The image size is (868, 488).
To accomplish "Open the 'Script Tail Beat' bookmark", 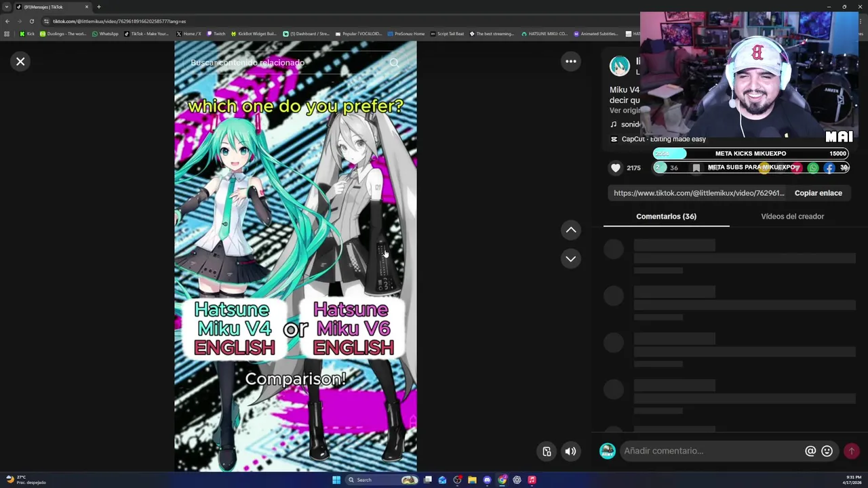I will (x=447, y=33).
